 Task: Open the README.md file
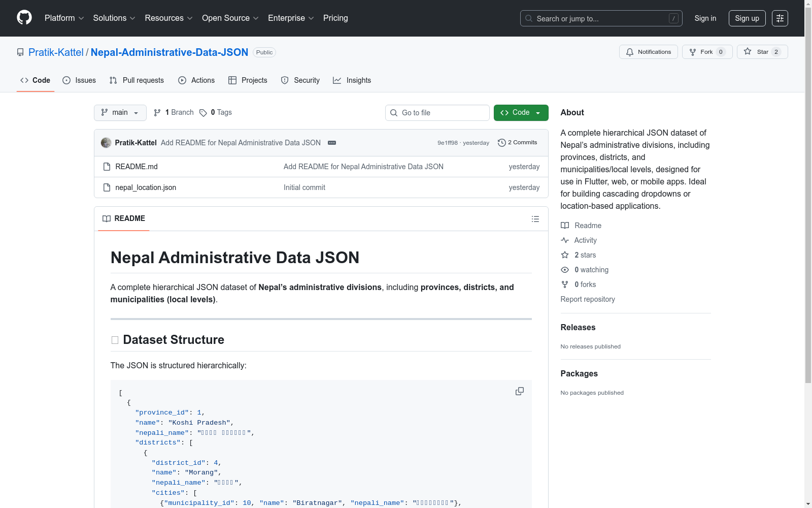137,167
